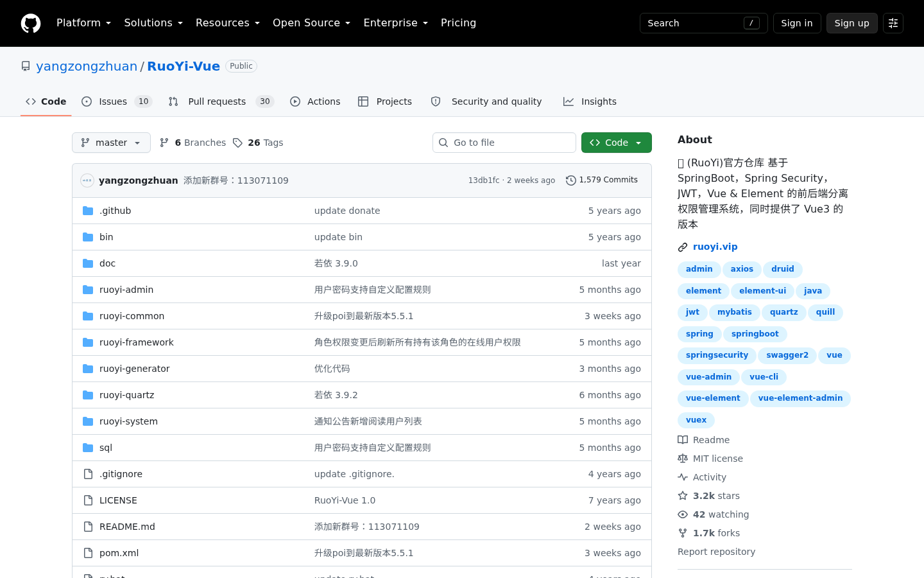The height and width of the screenshot is (578, 924).
Task: Expand the Resources menu
Action: (x=228, y=23)
